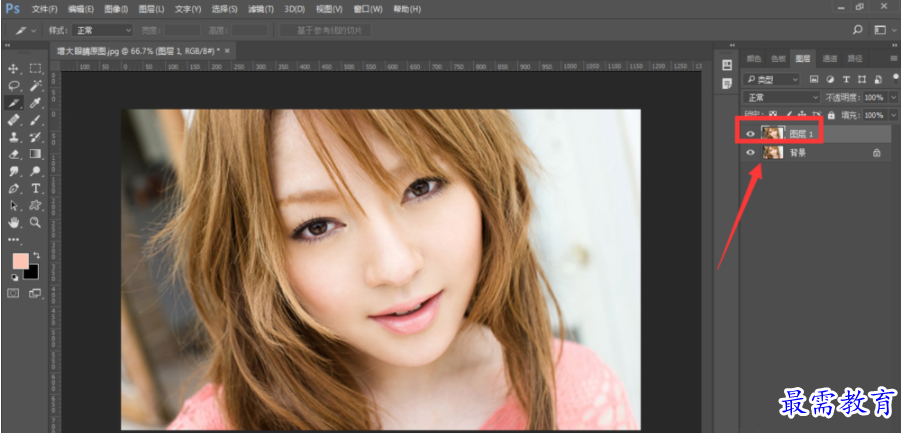Open the 样式 style dropdown
The image size is (903, 434).
(103, 31)
